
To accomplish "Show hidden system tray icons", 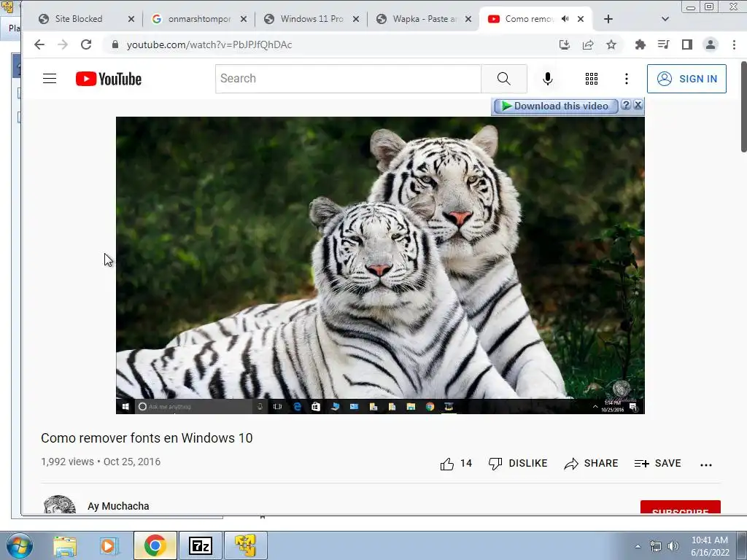I will (638, 546).
